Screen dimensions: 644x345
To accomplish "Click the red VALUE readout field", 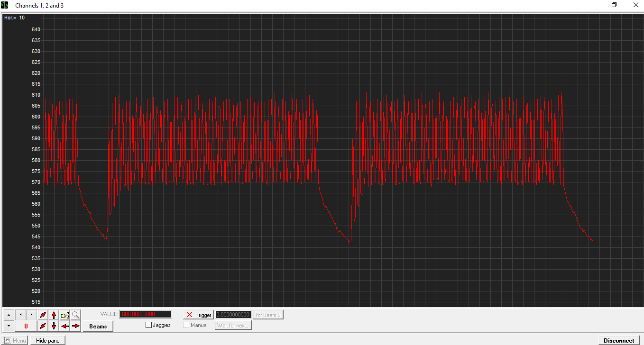I will [146, 314].
